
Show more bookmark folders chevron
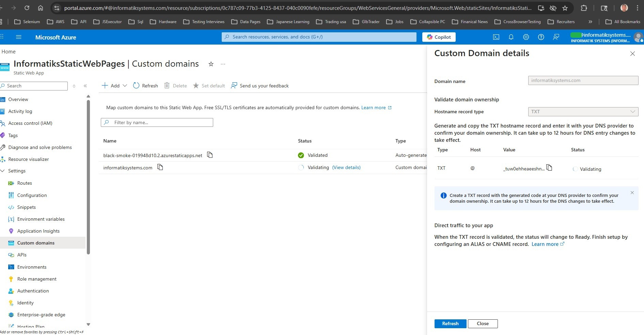(x=590, y=22)
